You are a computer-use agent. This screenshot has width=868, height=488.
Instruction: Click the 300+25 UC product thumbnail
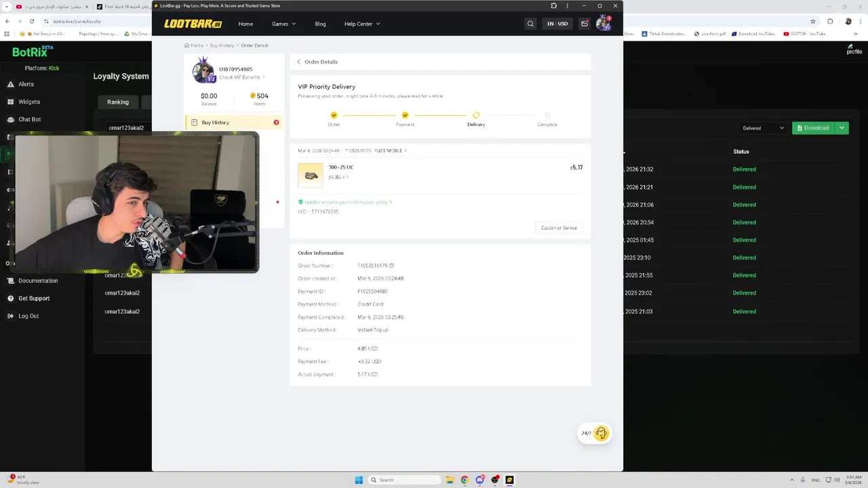pos(311,175)
